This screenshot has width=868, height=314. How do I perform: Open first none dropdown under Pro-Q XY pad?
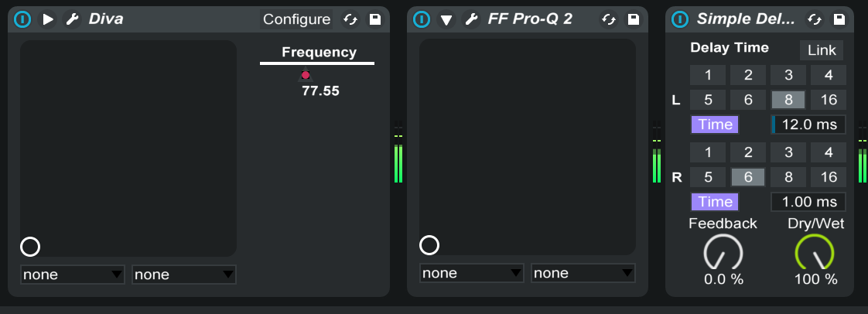(x=472, y=273)
